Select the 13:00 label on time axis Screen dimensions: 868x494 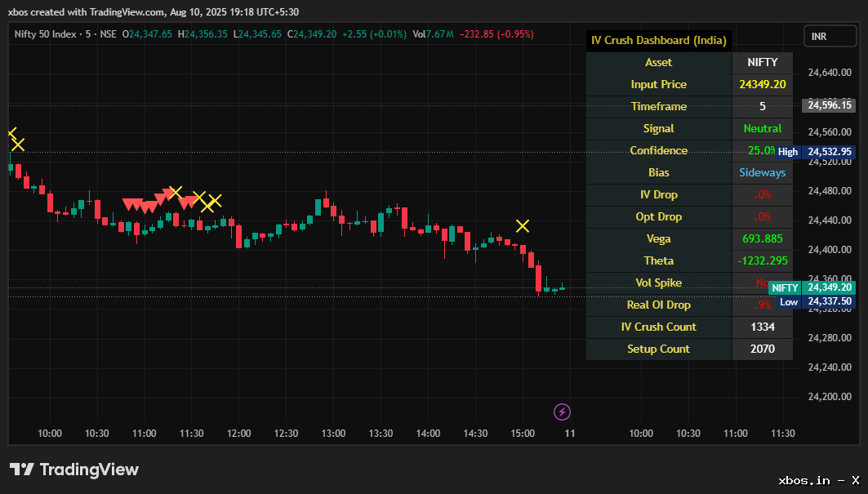pos(333,434)
